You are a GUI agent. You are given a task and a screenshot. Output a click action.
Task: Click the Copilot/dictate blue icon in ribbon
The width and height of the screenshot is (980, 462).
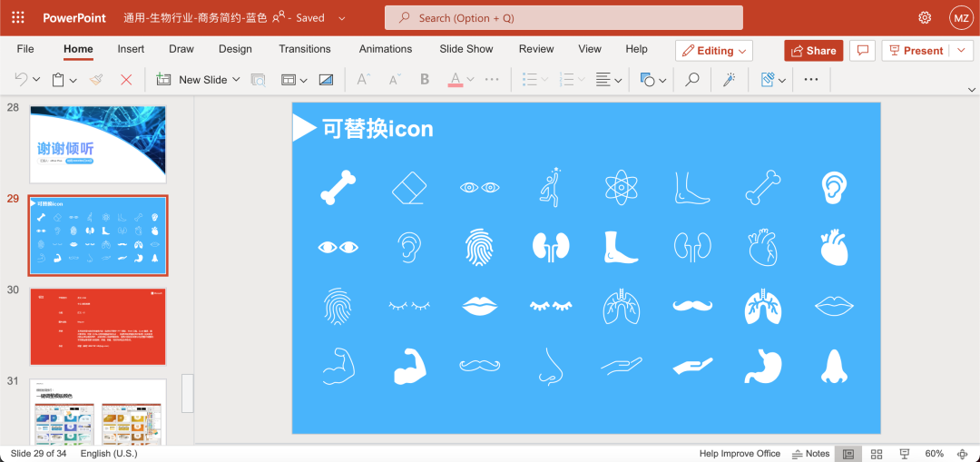point(768,79)
